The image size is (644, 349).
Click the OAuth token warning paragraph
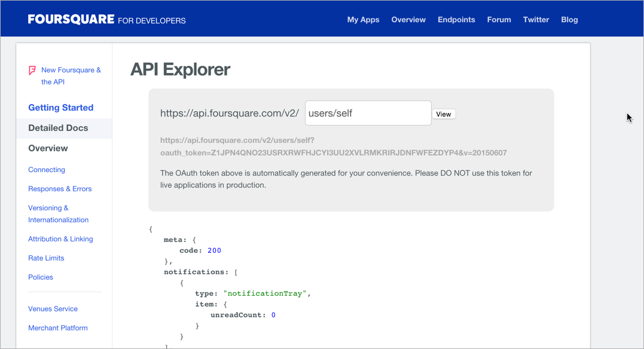click(x=346, y=179)
